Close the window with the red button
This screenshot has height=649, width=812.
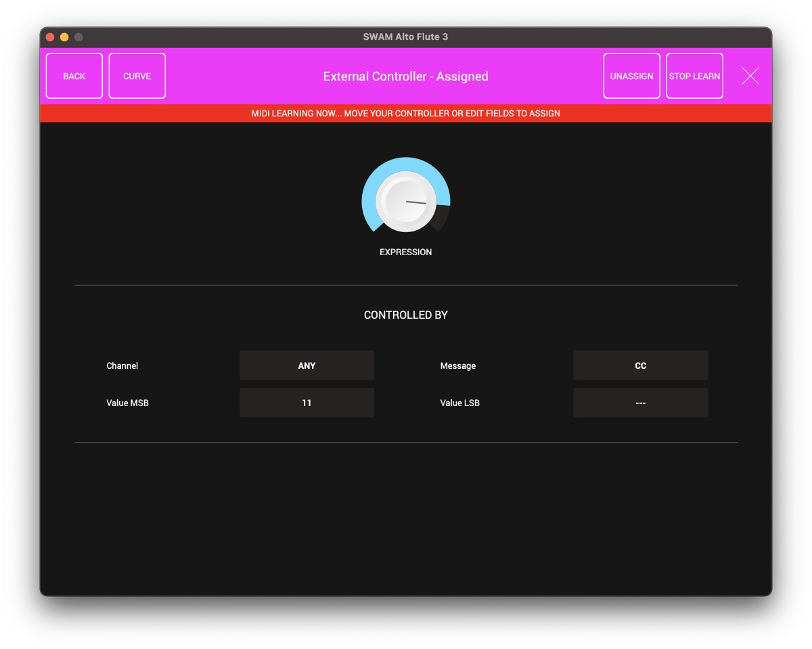(50, 37)
